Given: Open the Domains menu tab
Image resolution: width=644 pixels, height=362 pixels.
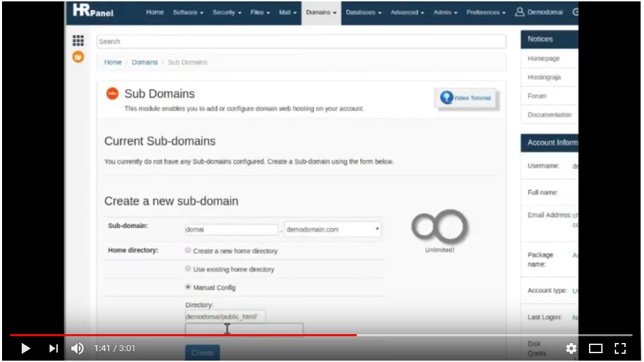Looking at the screenshot, I should [321, 12].
